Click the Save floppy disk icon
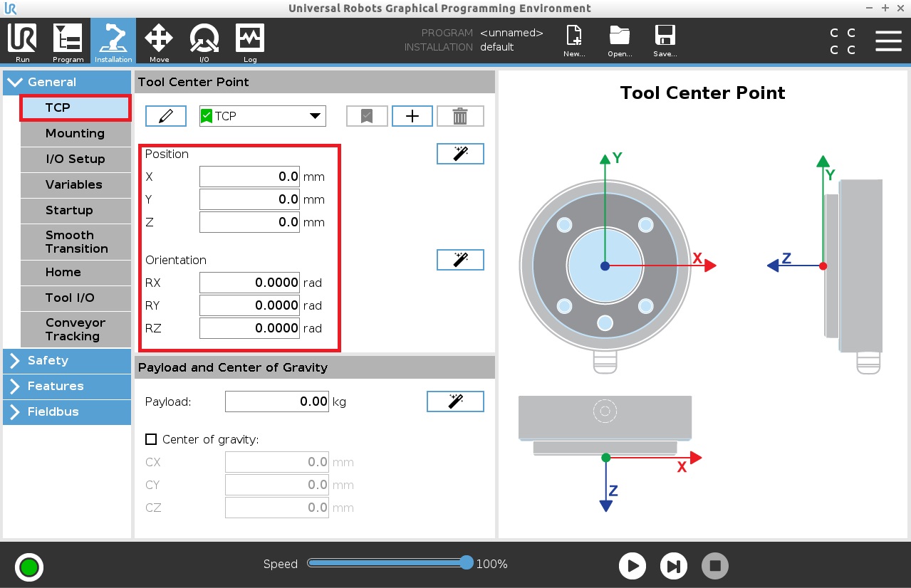This screenshot has width=911, height=588. [x=665, y=41]
